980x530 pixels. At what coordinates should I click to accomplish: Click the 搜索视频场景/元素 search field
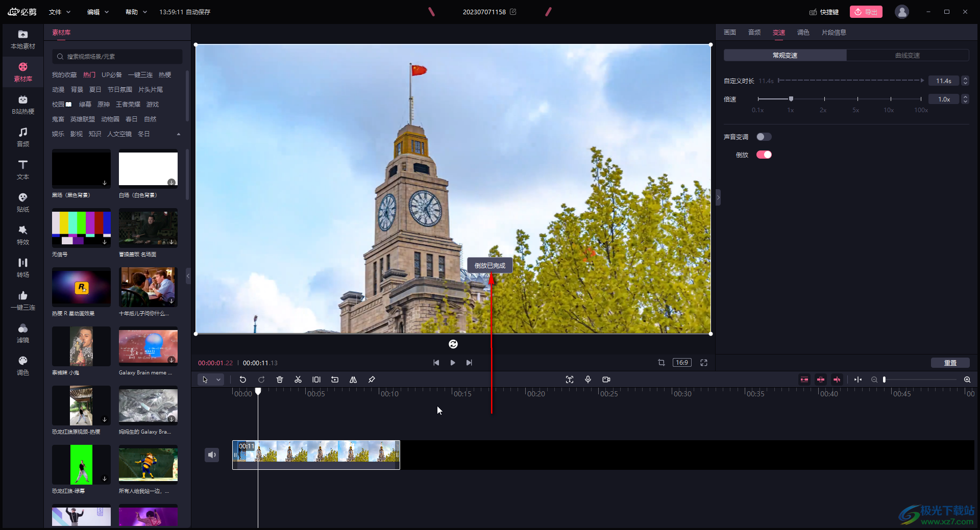(x=117, y=57)
